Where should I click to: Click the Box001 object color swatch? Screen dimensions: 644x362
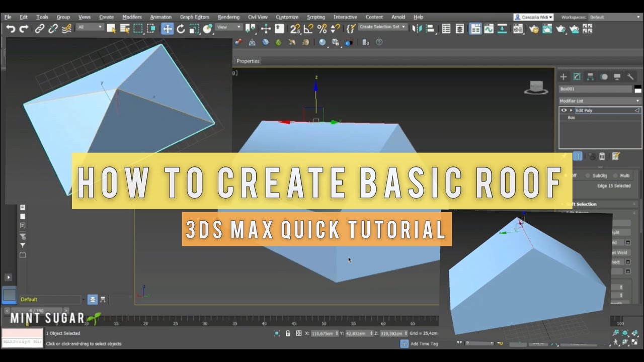638,89
